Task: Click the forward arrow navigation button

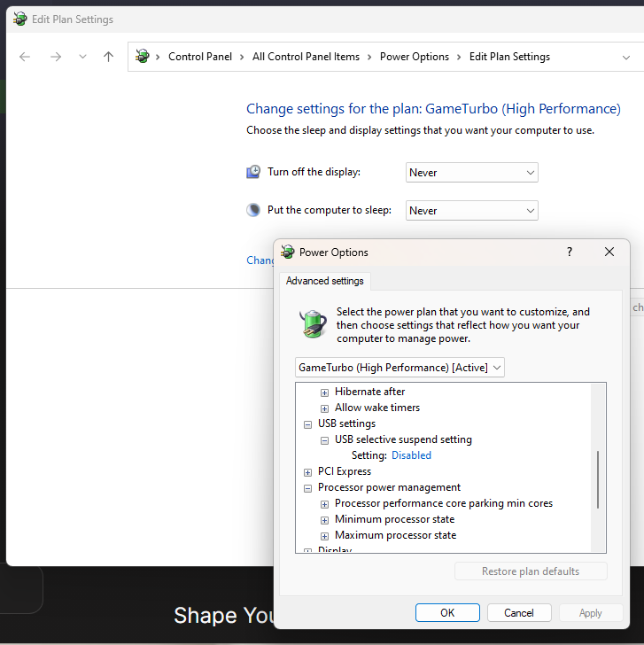Action: [56, 57]
